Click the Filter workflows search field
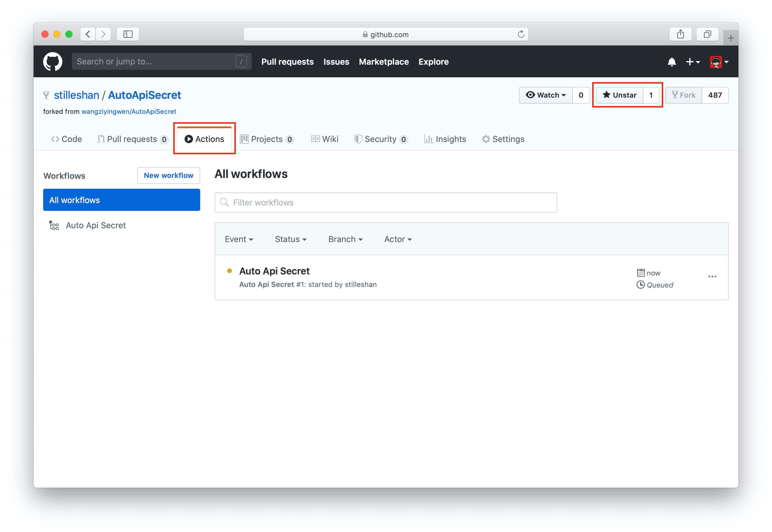 [385, 202]
